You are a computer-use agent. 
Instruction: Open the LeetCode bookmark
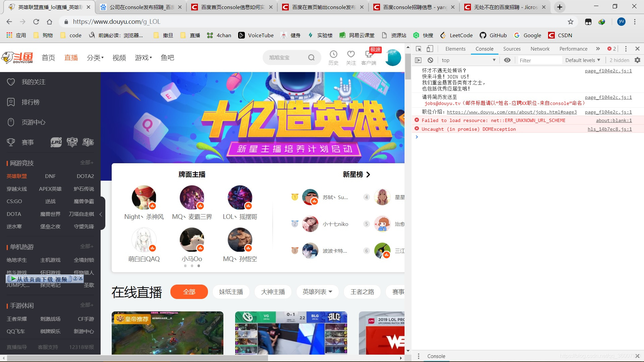coord(456,35)
